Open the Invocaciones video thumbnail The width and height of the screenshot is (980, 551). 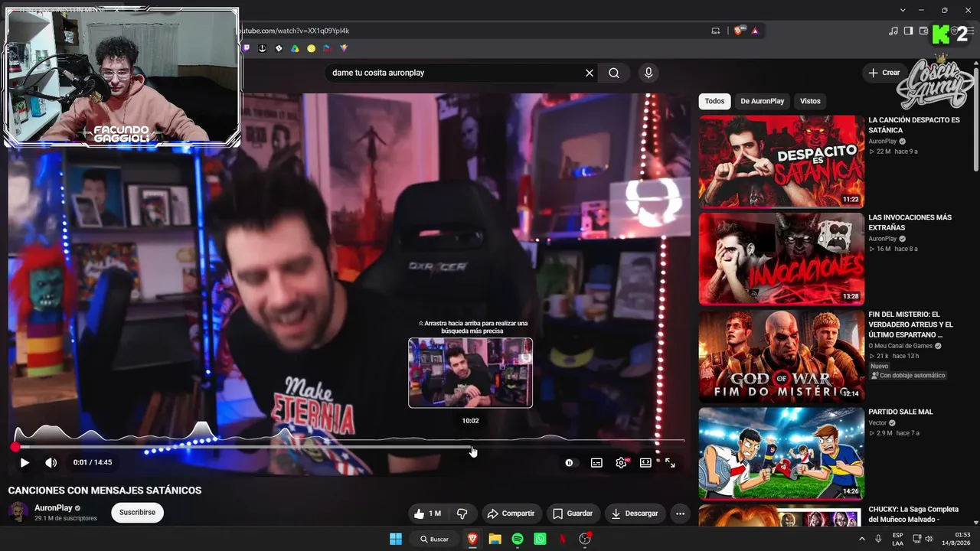coord(781,259)
